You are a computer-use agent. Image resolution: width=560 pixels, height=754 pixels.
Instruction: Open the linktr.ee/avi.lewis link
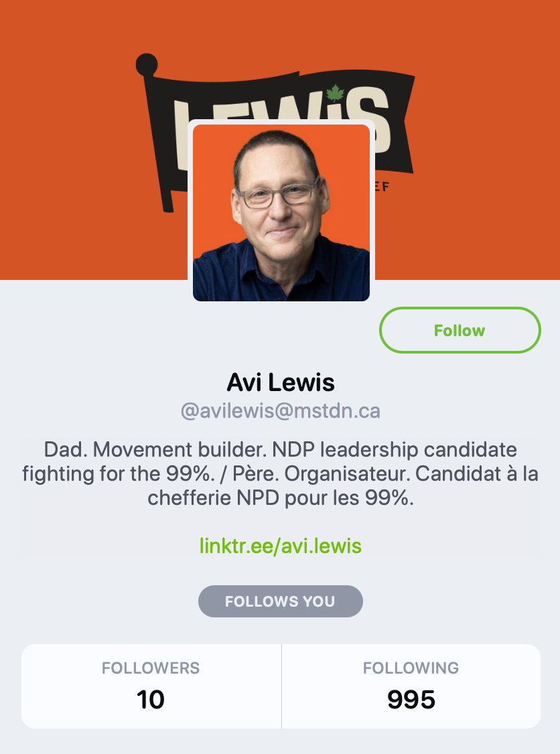point(280,546)
